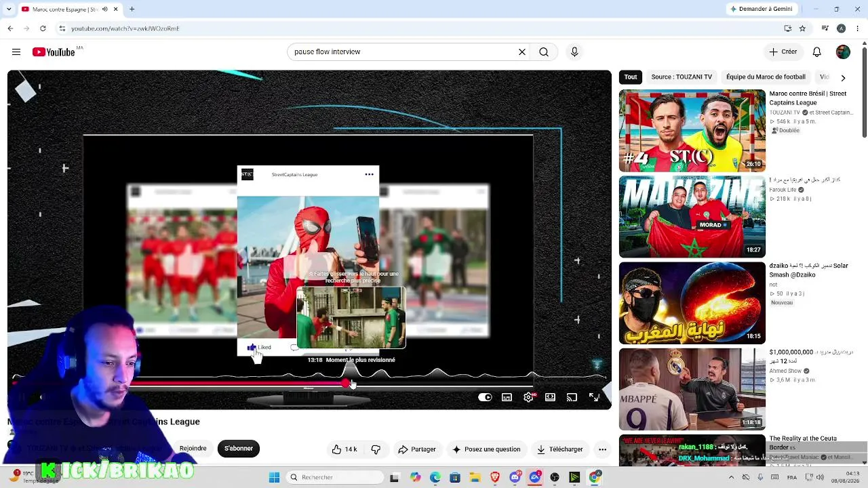Toggle subtitles in the video player
The width and height of the screenshot is (868, 488).
tap(507, 397)
